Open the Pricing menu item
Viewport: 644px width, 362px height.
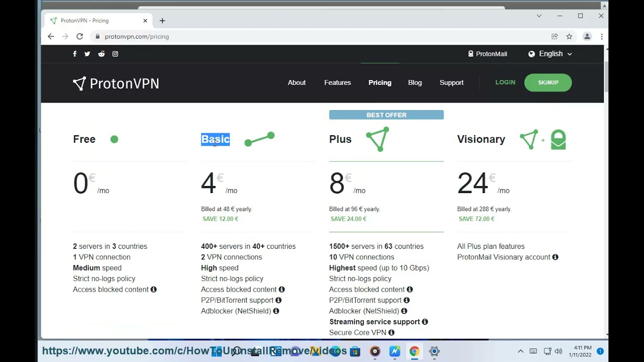(x=380, y=82)
